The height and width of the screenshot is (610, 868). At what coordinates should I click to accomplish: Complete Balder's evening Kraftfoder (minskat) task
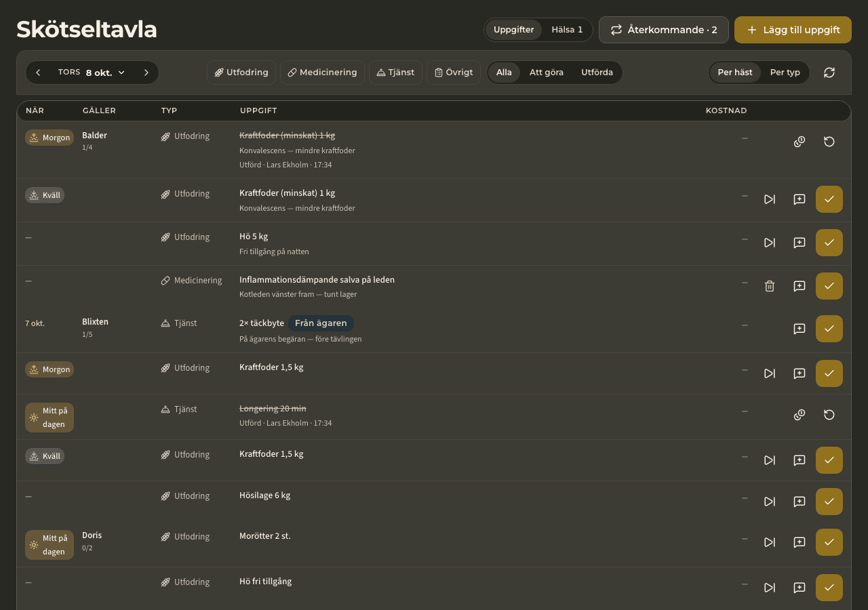click(x=829, y=199)
